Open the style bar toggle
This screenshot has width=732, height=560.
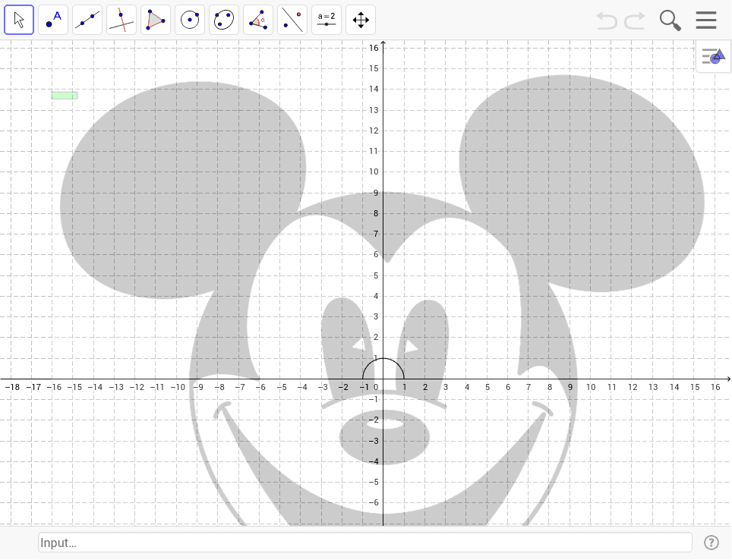(x=714, y=56)
